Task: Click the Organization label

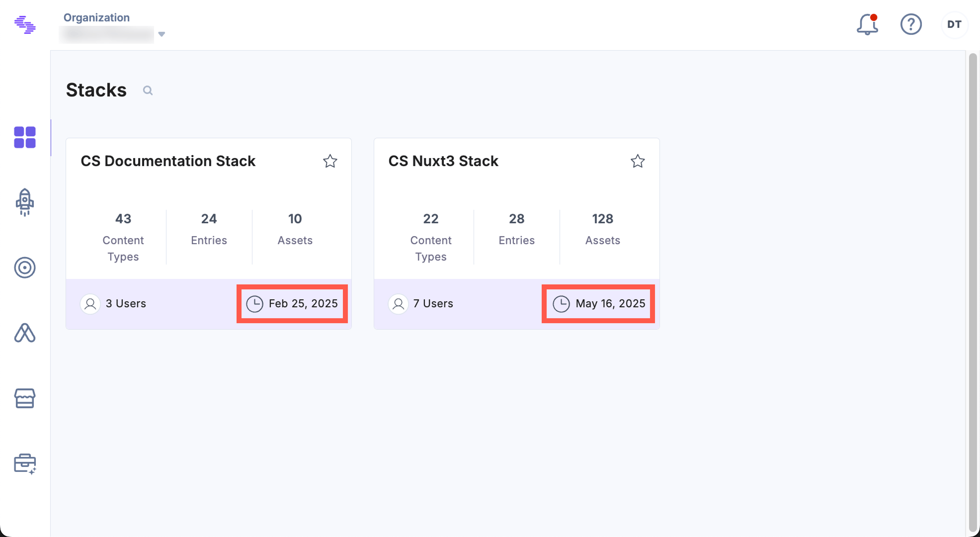Action: [96, 18]
